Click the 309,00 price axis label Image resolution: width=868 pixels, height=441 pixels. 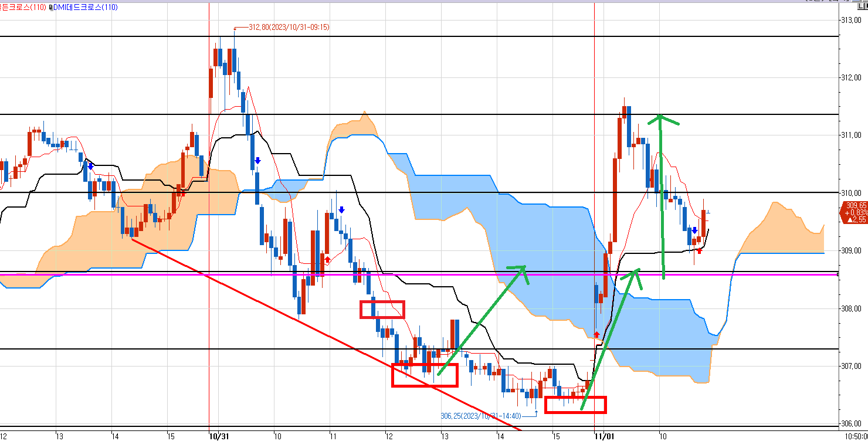click(x=850, y=251)
